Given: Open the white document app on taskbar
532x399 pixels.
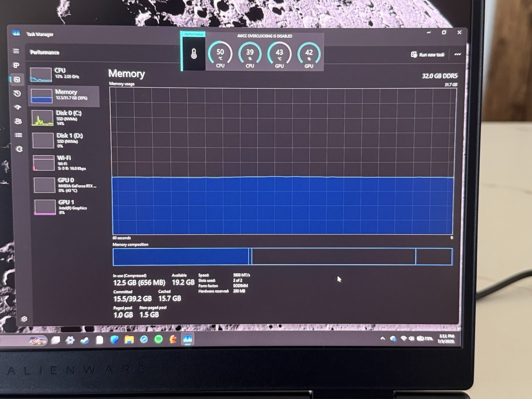Looking at the screenshot, I should coord(99,340).
